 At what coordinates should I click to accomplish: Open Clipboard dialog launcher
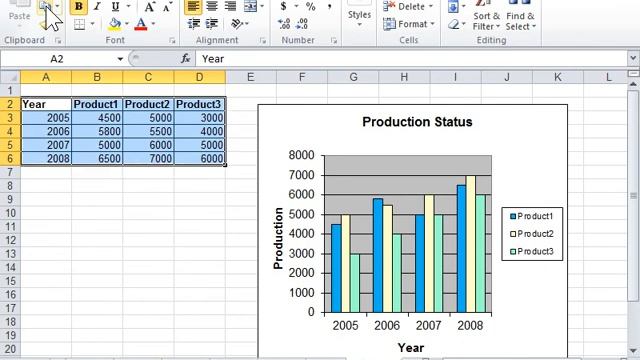(58, 40)
